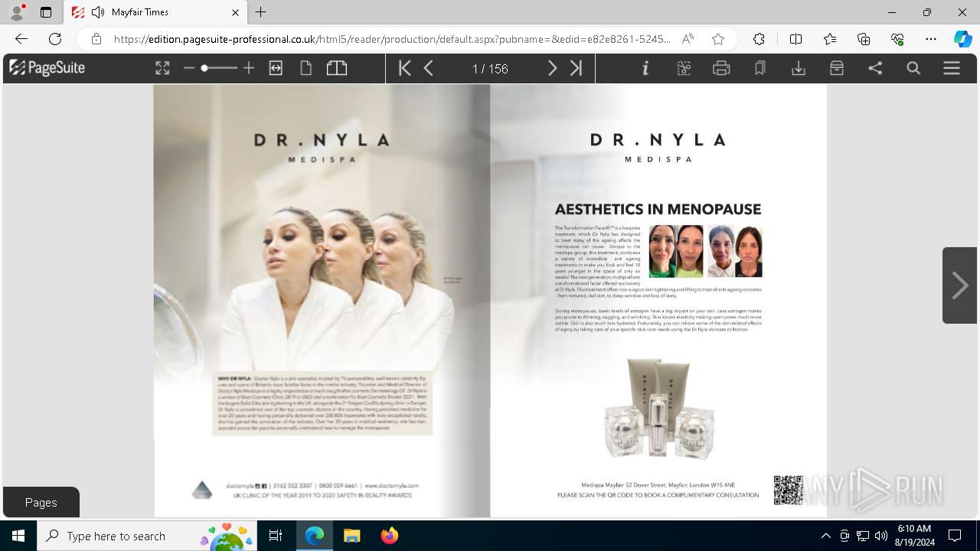The height and width of the screenshot is (551, 980).
Task: Open the tab actions menu
Action: click(x=46, y=12)
